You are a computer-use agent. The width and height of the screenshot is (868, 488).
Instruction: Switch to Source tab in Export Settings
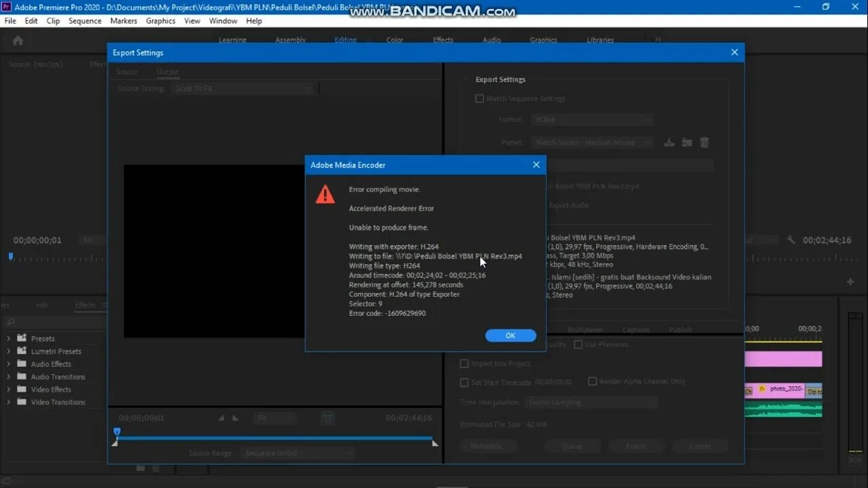[127, 72]
